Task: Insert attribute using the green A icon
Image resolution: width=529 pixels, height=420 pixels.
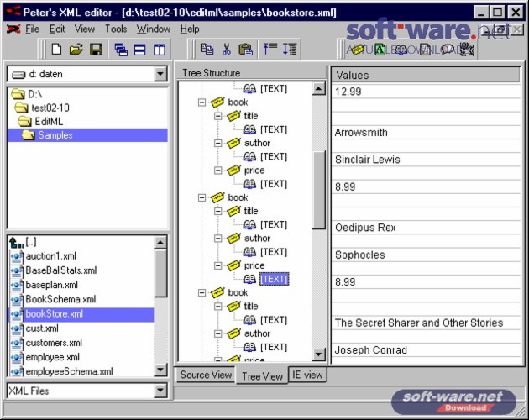Action: [380, 50]
